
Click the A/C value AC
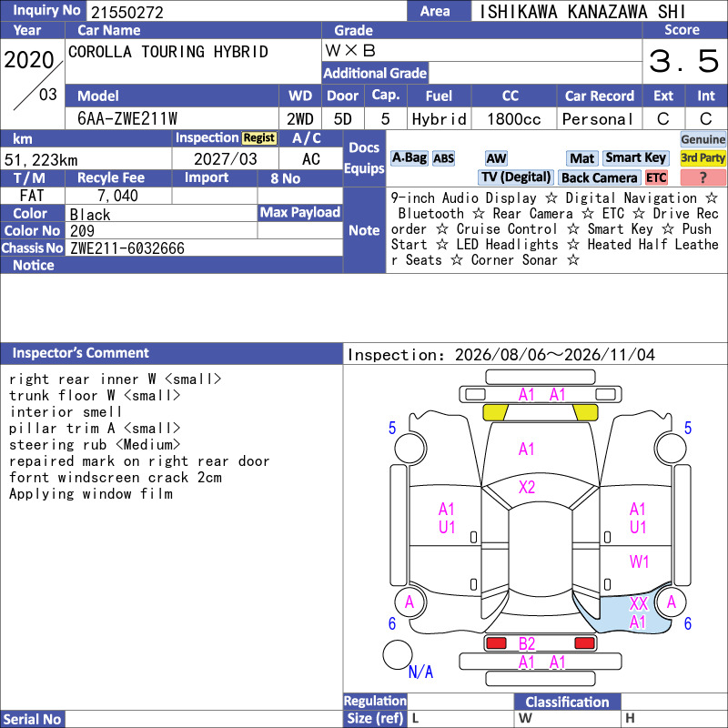coord(310,159)
